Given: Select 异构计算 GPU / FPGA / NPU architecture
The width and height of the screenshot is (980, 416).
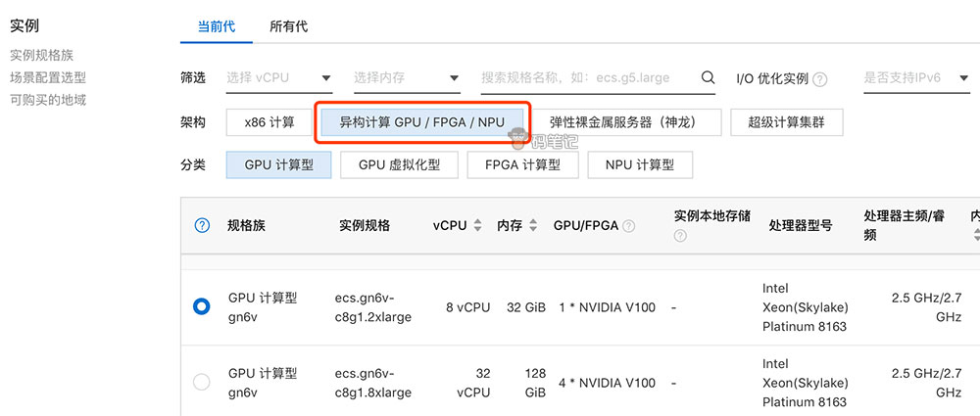Looking at the screenshot, I should (421, 122).
